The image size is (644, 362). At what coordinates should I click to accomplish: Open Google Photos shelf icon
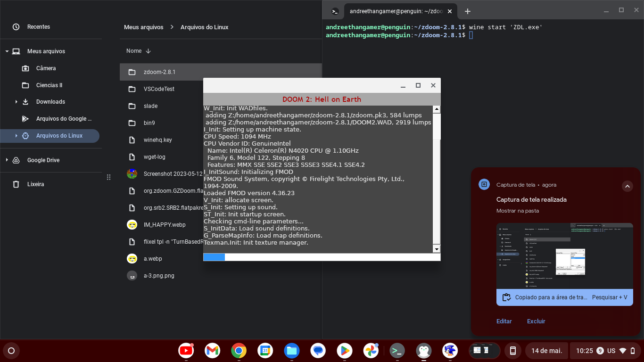(x=371, y=351)
